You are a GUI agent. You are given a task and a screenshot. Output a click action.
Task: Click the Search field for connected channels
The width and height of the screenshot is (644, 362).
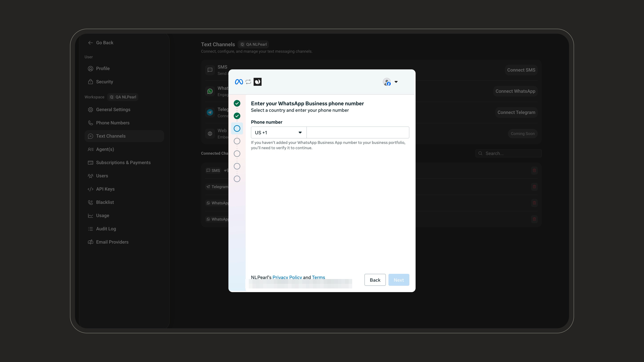[509, 153]
